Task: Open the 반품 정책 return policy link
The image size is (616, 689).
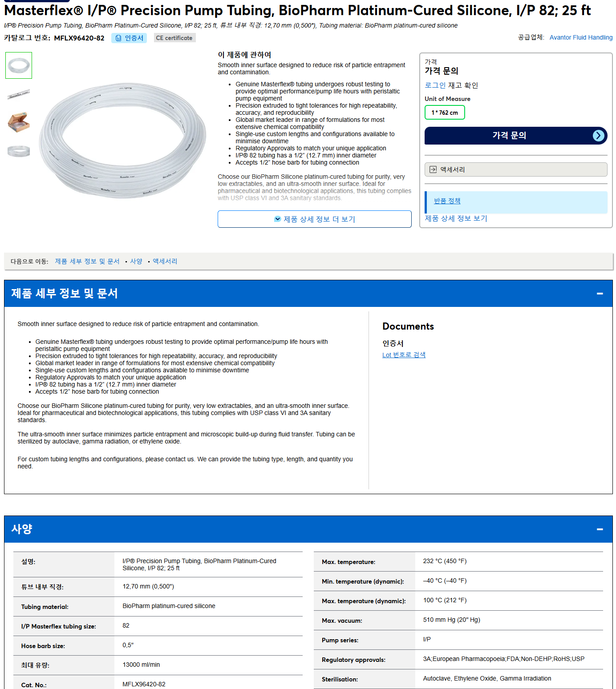Action: point(447,201)
